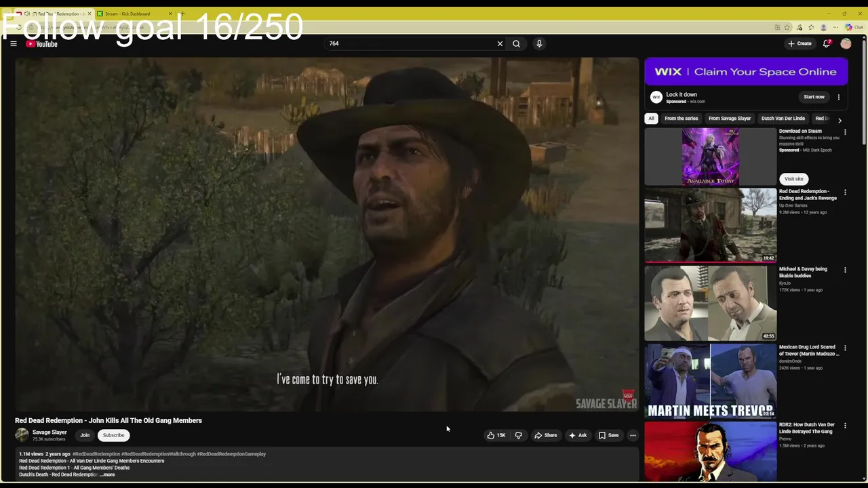Click the Visit site button
The height and width of the screenshot is (488, 868).
tap(793, 179)
